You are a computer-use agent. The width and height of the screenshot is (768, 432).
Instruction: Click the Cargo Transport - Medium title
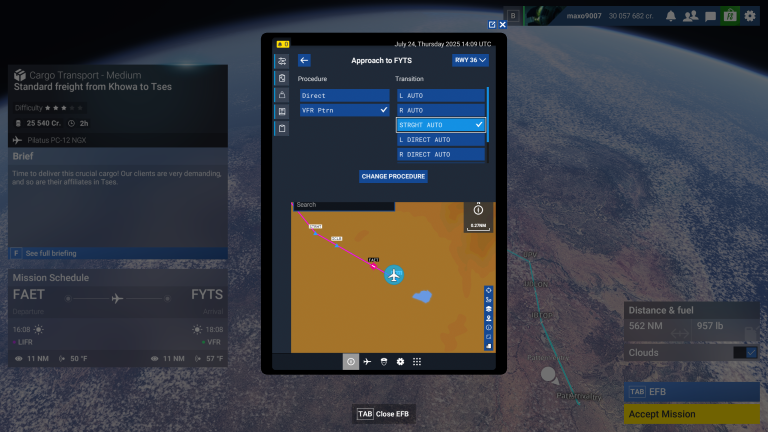85,75
